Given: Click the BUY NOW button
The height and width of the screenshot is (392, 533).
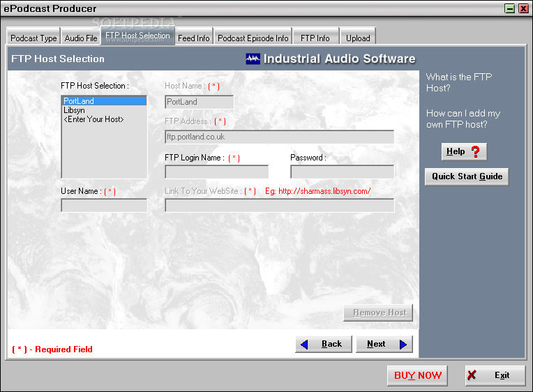Looking at the screenshot, I should coord(417,375).
